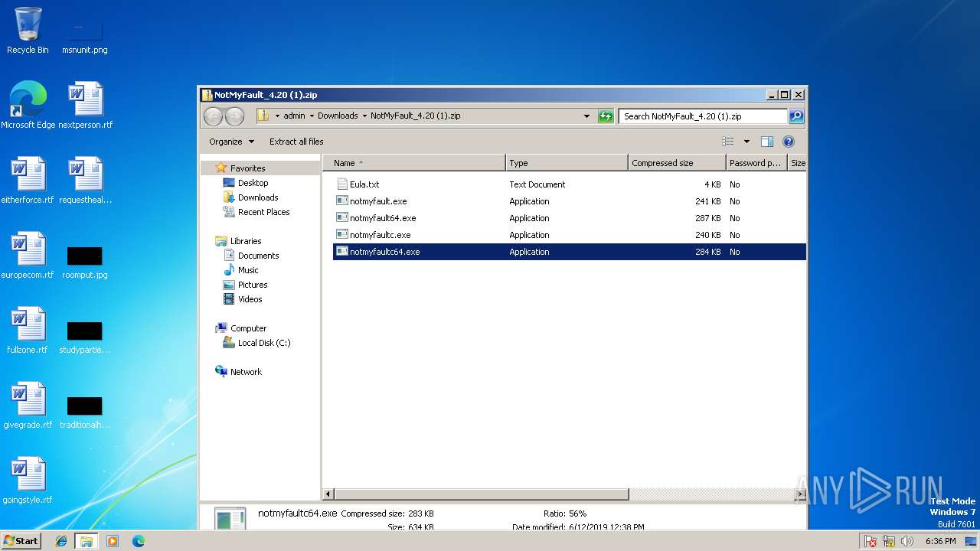Open the view options dropdown arrow
This screenshot has width=980, height=551.
click(746, 142)
